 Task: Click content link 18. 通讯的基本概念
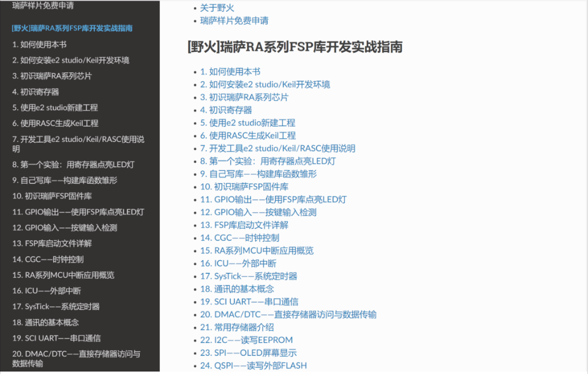(237, 289)
